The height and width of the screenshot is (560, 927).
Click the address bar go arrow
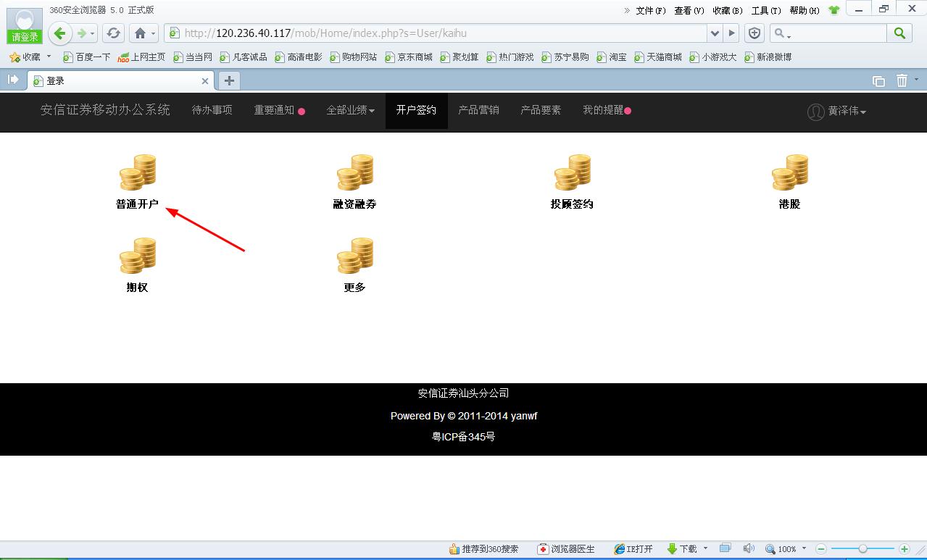[x=731, y=33]
